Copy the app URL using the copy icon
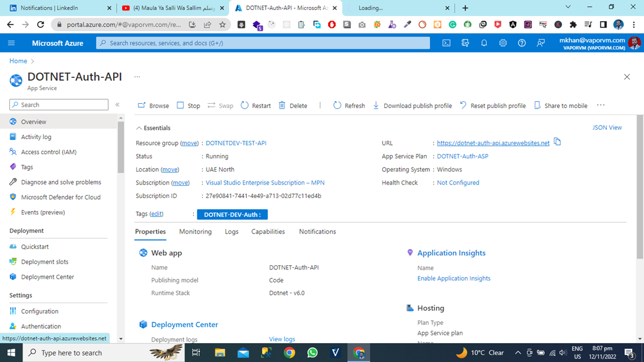644x362 pixels. [556, 142]
